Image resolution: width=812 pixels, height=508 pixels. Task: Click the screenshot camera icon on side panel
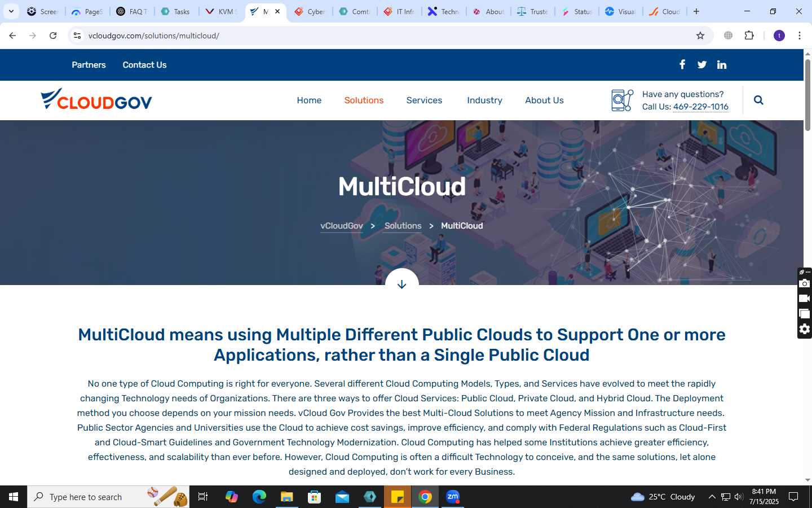(805, 283)
